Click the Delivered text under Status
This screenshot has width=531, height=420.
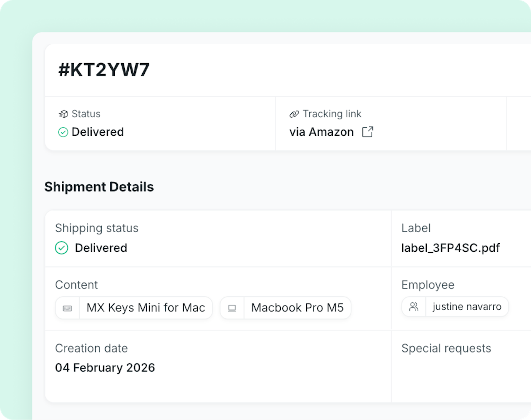pos(98,132)
